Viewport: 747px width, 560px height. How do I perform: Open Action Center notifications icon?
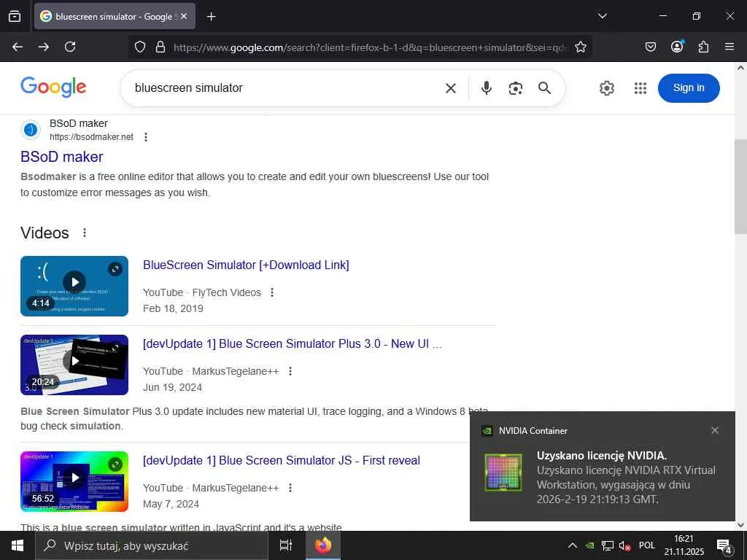(x=724, y=546)
